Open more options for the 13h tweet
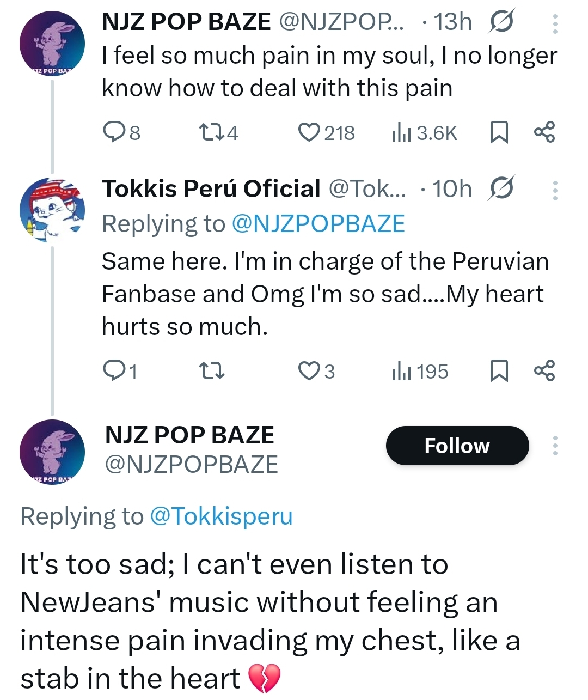Viewport: 588px width, 700px height. [x=555, y=23]
